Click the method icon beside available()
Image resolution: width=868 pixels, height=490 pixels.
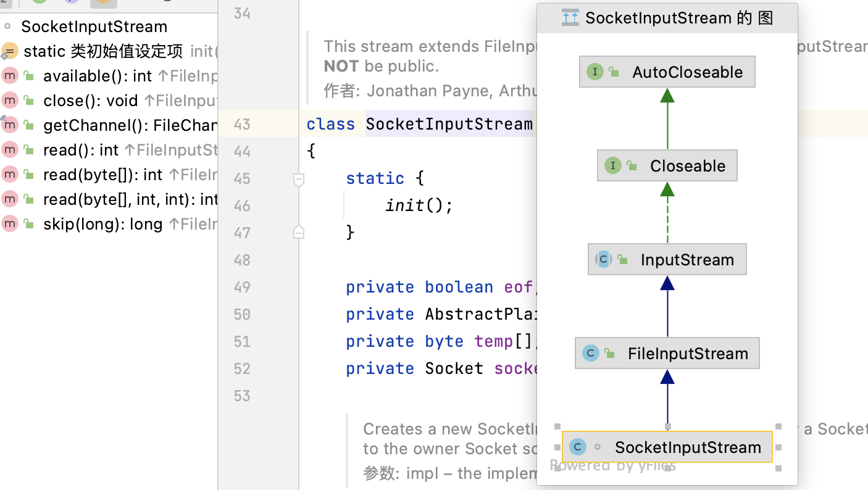coord(10,76)
